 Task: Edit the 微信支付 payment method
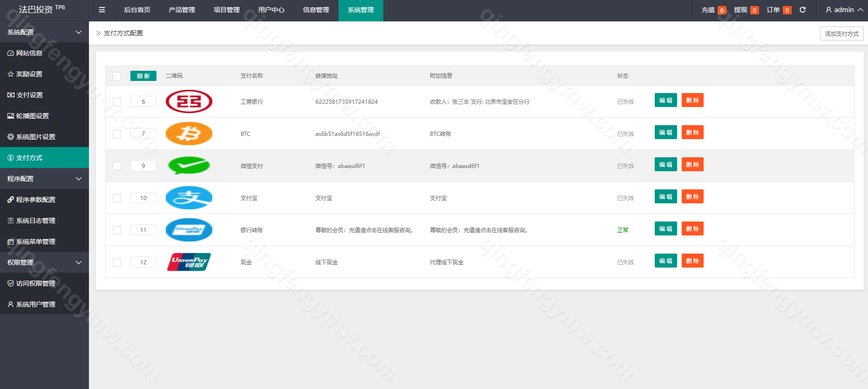[666, 164]
